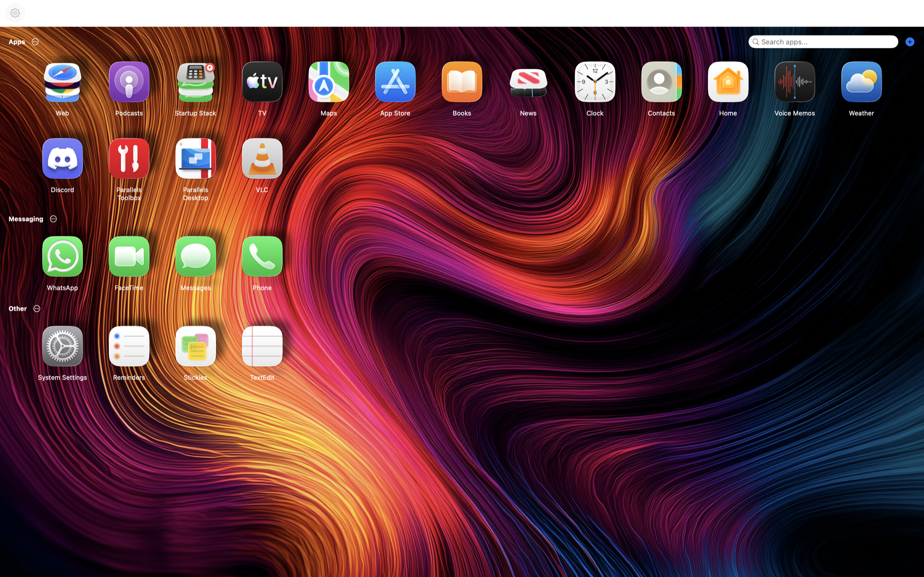Viewport: 924px width, 577px height.
Task: Open the Safari Web app
Action: pyautogui.click(x=62, y=82)
